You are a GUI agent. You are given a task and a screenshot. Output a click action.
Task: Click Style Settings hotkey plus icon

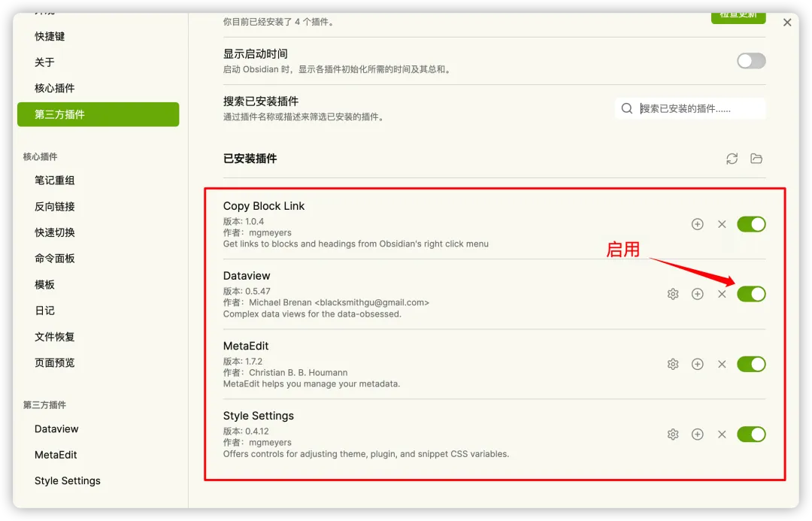(698, 434)
